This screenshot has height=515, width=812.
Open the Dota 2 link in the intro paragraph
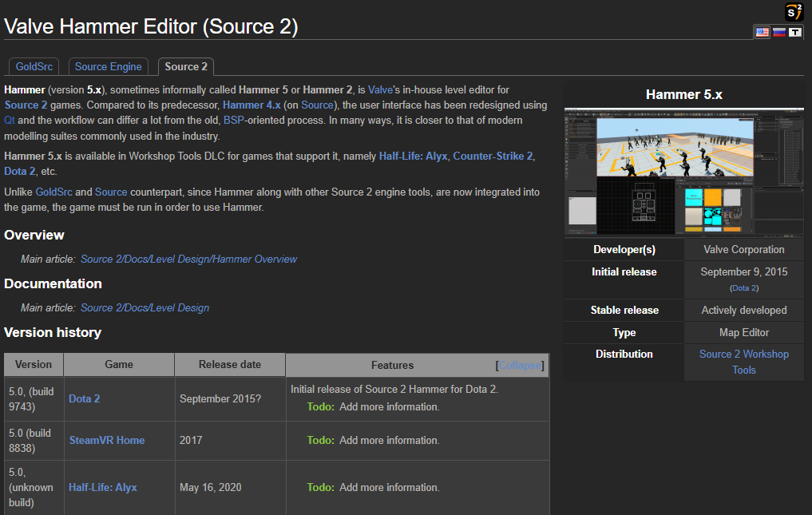pos(20,172)
